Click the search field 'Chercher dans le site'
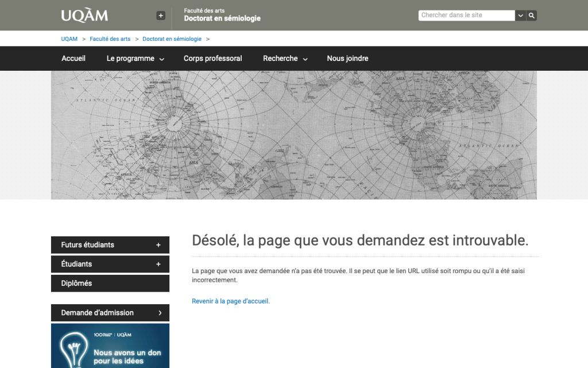This screenshot has height=368, width=588. click(x=466, y=16)
